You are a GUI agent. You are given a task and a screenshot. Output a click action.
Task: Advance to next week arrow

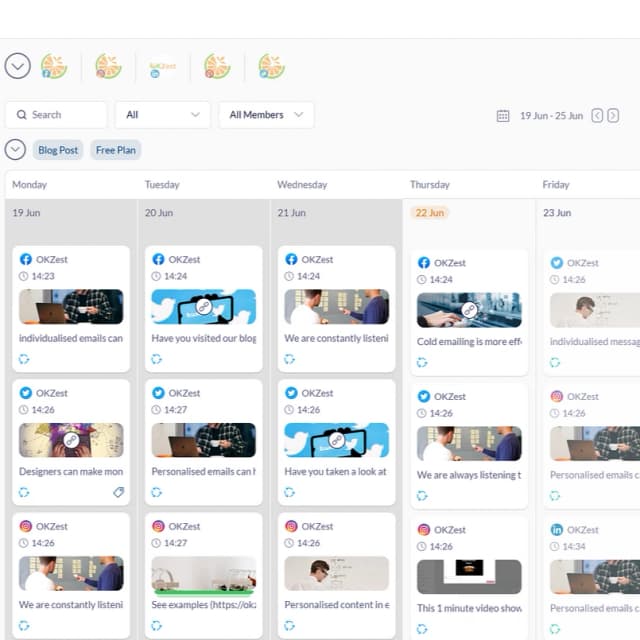613,116
